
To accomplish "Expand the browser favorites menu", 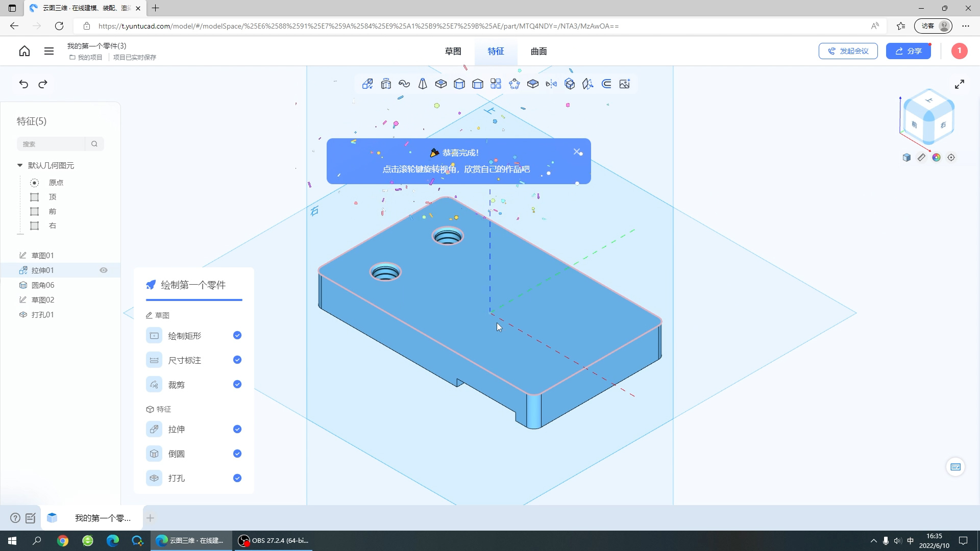I will tap(900, 26).
